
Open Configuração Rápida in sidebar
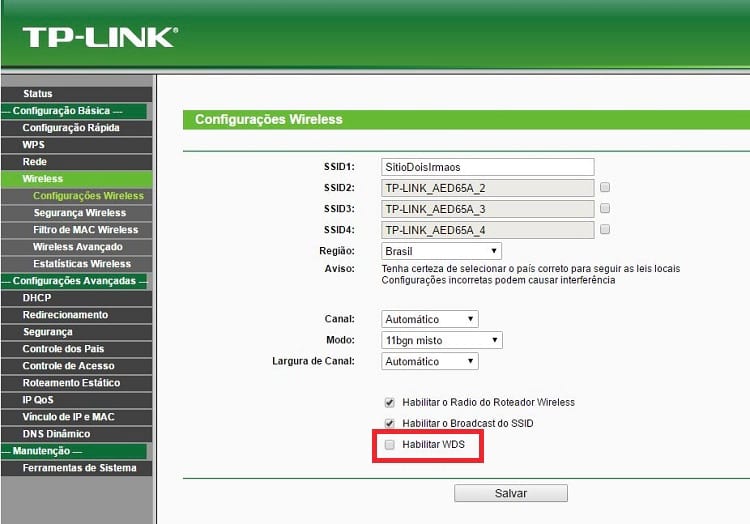pyautogui.click(x=77, y=128)
